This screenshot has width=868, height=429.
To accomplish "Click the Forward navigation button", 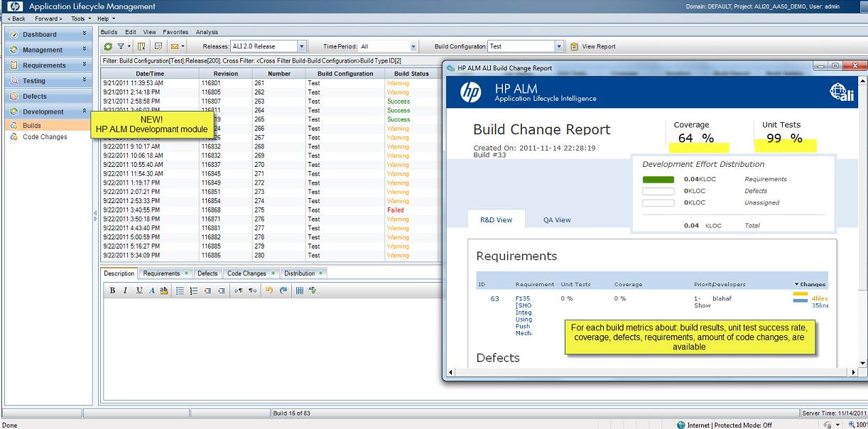I will (x=49, y=18).
